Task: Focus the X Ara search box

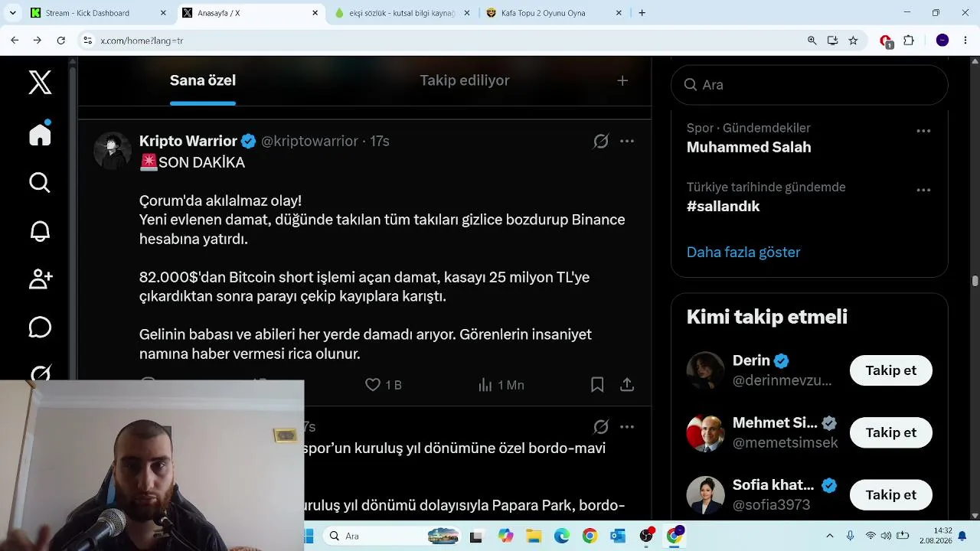Action: coord(809,85)
